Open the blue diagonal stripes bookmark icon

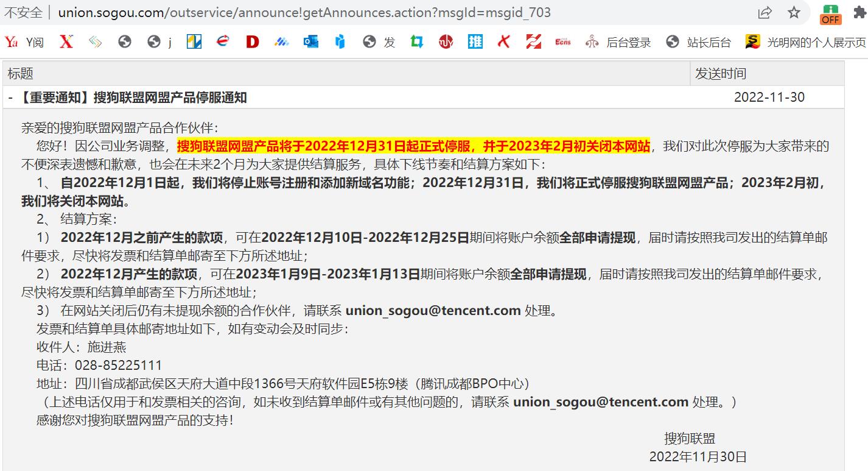click(x=282, y=42)
